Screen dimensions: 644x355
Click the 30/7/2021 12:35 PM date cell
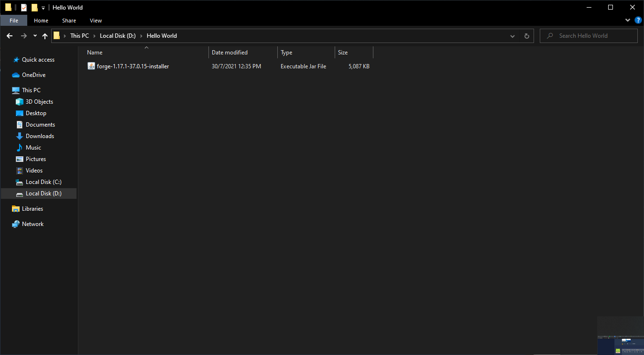click(236, 66)
